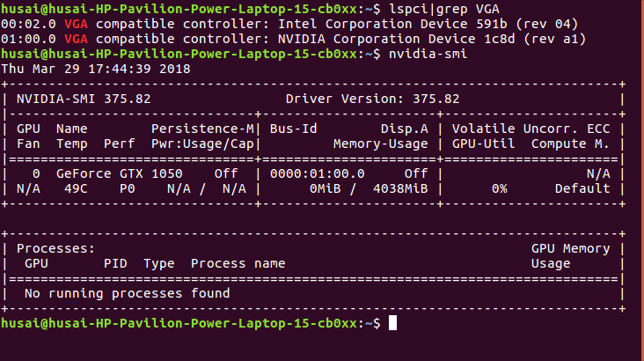Click the 'NVIDIA-SMI 375.82' header text
644x361 pixels.
pos(84,99)
